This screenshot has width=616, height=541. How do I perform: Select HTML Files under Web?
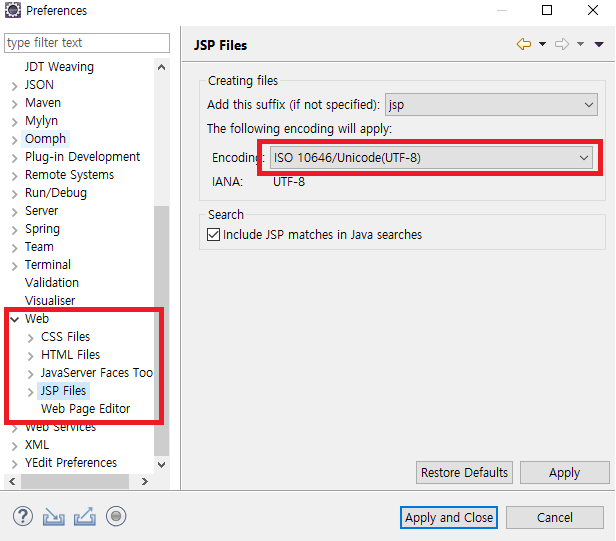pos(71,354)
